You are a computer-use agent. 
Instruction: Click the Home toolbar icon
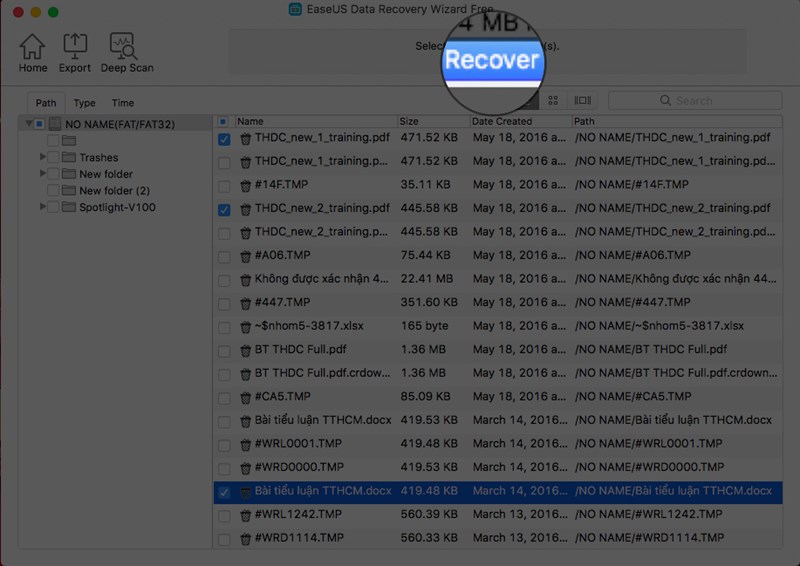(33, 46)
